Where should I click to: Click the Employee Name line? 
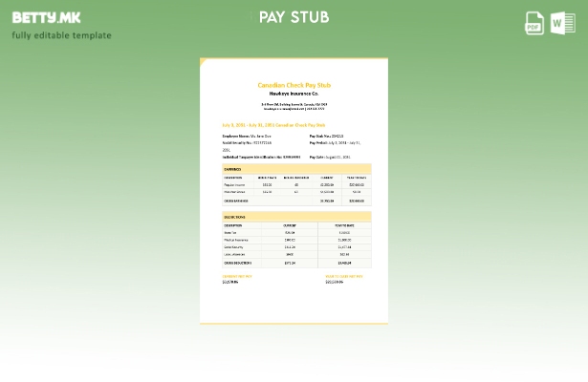[247, 136]
